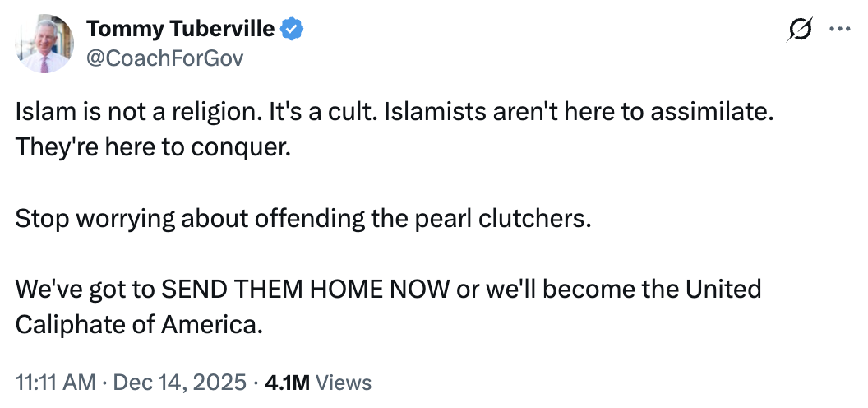Click the Grok slash icon
868x408 pixels.
click(x=797, y=30)
